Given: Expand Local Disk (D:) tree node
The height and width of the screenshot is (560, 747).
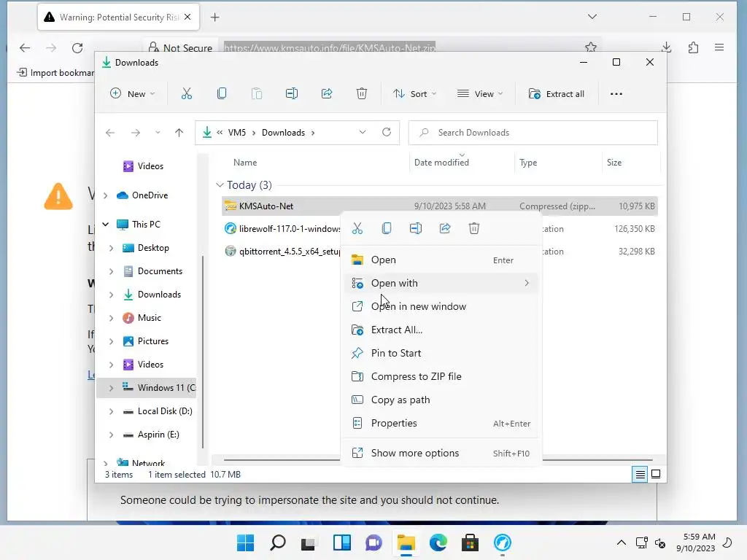Looking at the screenshot, I should point(111,411).
